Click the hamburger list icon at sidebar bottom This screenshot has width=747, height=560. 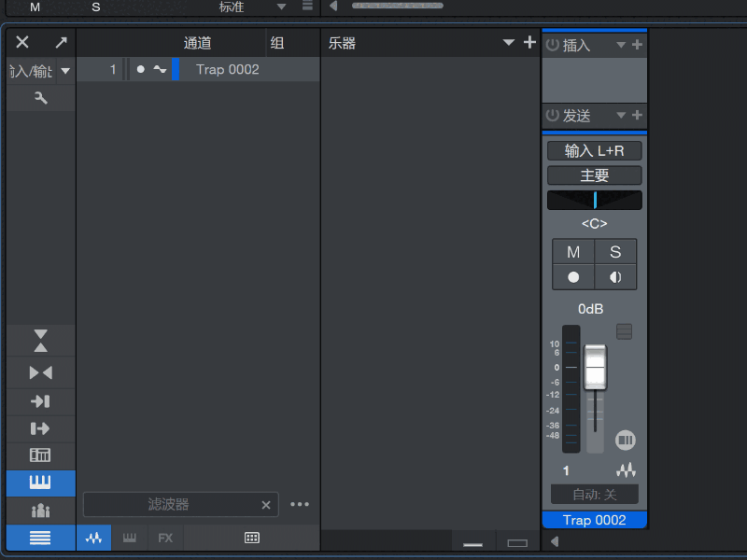[x=39, y=538]
